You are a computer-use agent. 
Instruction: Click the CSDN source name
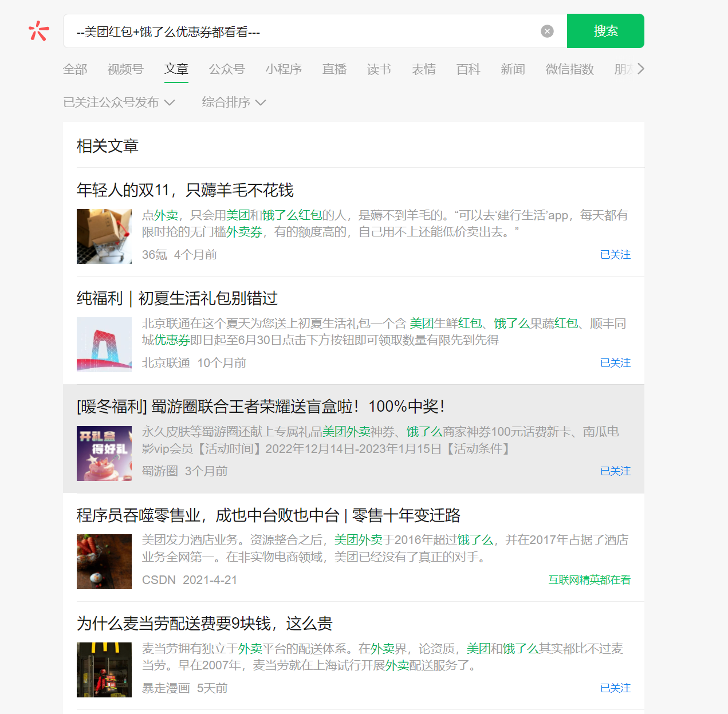[159, 580]
